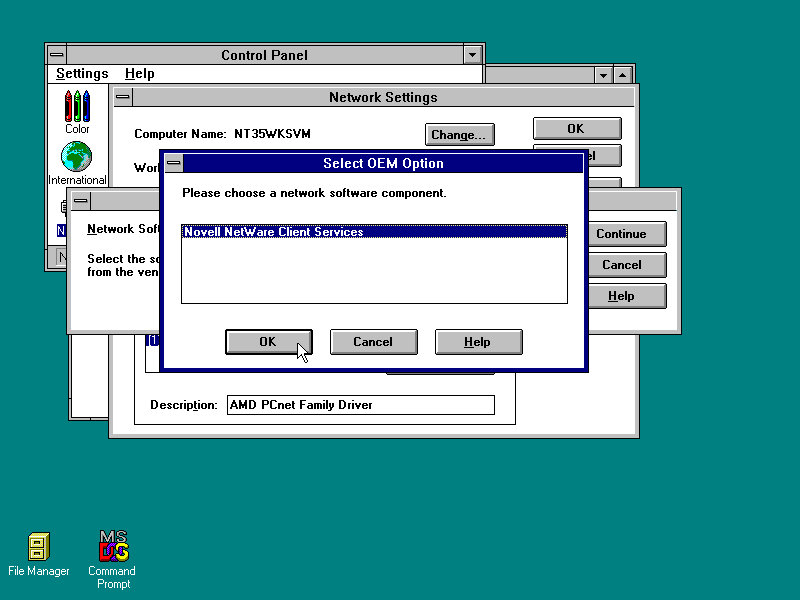Click the Change... button next to Computer Name

coord(459,135)
